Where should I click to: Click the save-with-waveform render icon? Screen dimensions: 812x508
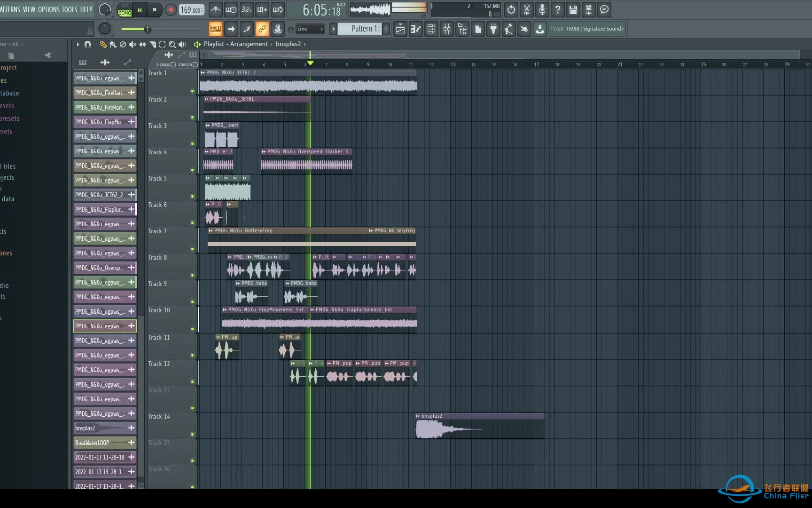589,9
